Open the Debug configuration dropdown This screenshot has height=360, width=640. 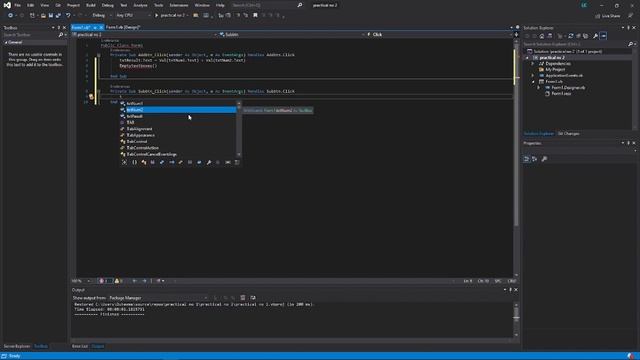(101, 16)
